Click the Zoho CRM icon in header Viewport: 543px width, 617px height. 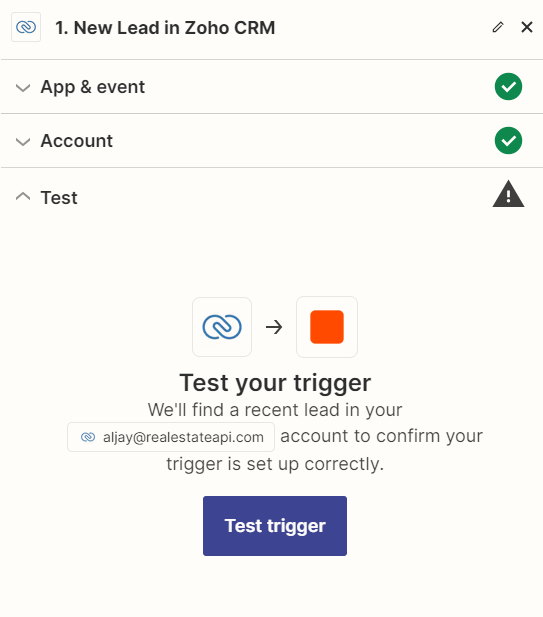pos(26,27)
